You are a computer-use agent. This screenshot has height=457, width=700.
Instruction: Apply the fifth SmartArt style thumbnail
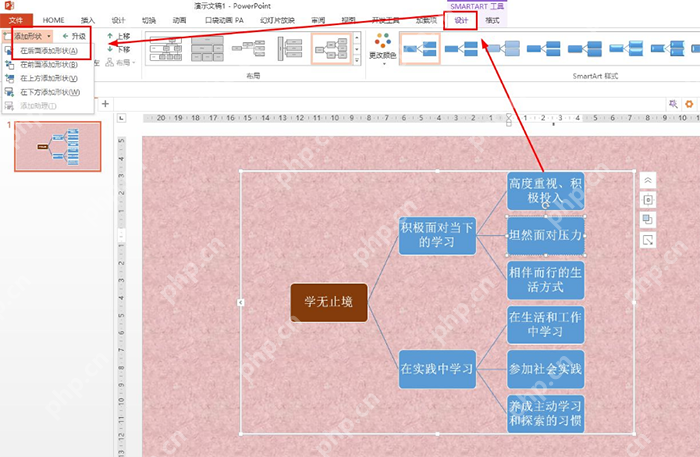pos(584,48)
